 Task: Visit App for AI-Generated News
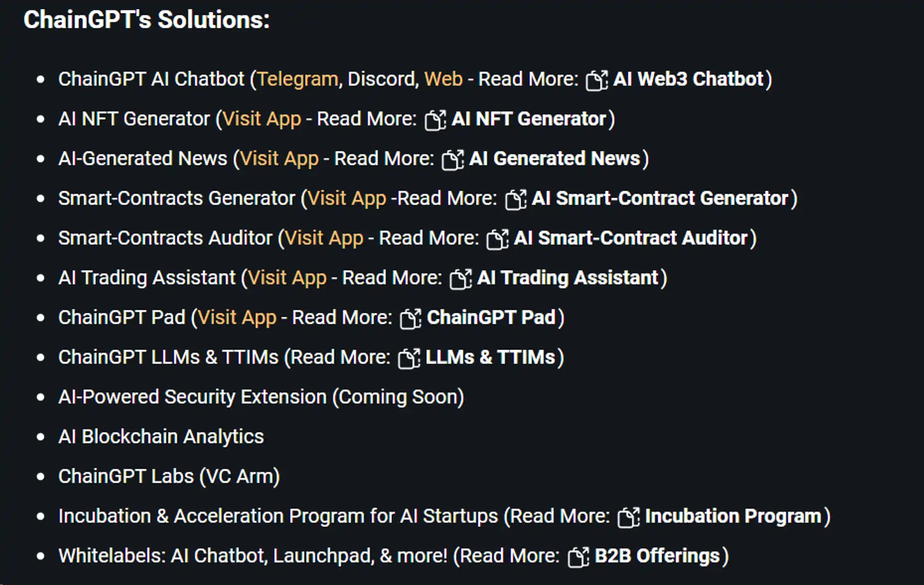(x=279, y=159)
